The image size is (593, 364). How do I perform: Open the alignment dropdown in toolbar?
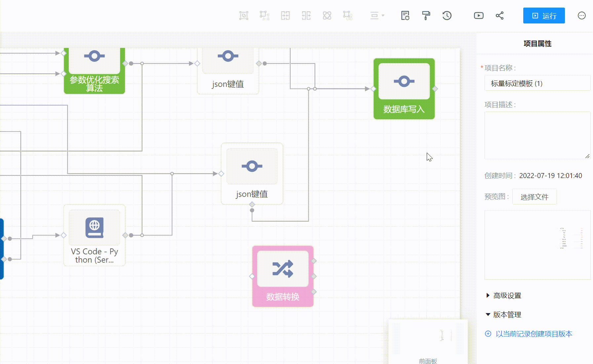(377, 16)
